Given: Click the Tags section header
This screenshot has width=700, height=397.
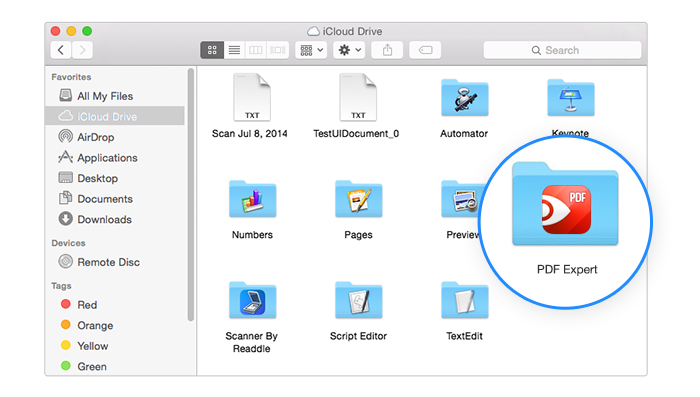Looking at the screenshot, I should (x=61, y=286).
